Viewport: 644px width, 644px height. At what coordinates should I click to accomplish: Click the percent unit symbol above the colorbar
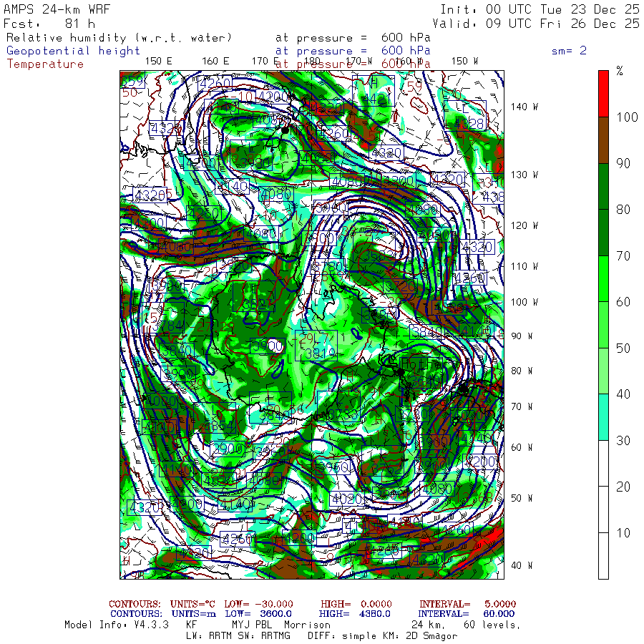click(x=620, y=72)
